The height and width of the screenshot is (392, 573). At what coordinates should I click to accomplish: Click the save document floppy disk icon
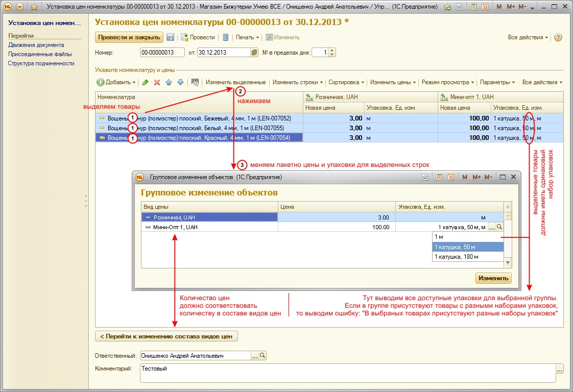(170, 37)
